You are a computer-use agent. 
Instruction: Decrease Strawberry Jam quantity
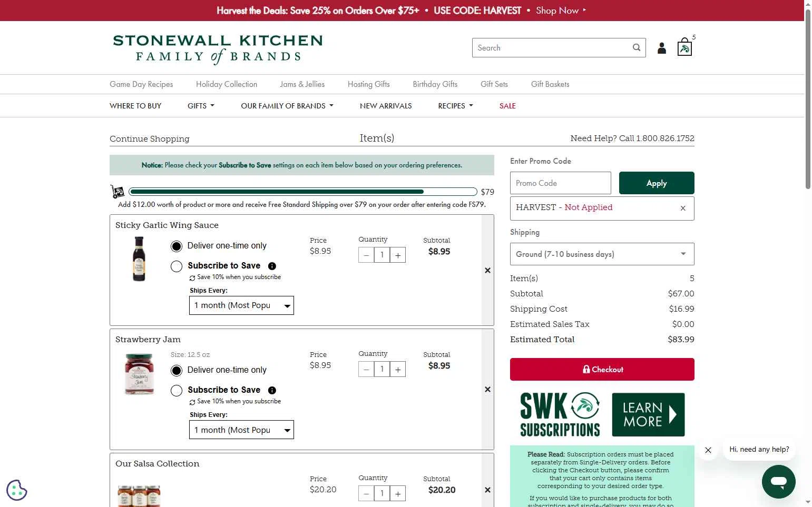(x=366, y=370)
